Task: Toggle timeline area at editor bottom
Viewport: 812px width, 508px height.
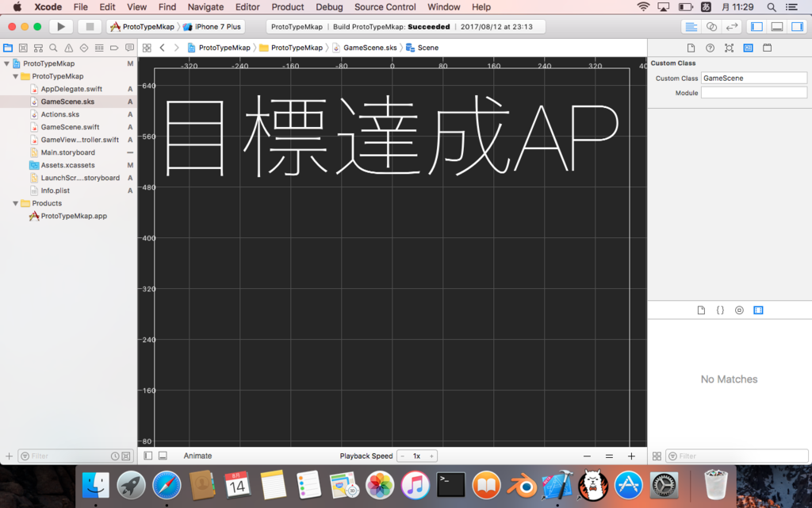Action: pyautogui.click(x=163, y=456)
